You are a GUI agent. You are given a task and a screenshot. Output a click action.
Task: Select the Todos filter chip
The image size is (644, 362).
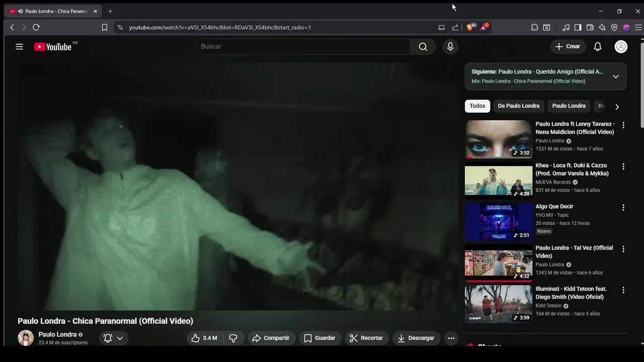[477, 106]
